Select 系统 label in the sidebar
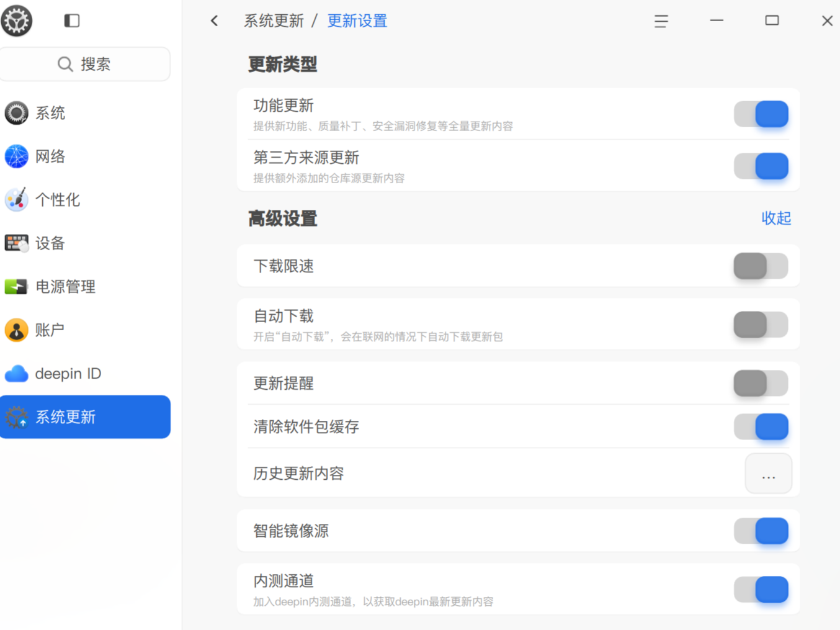Screen dimensions: 840x630 point(50,113)
